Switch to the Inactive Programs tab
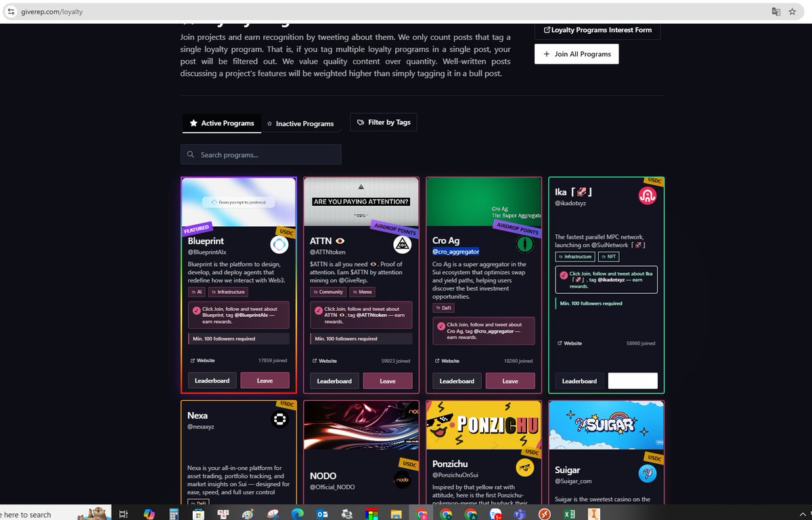Image resolution: width=812 pixels, height=520 pixels. pyautogui.click(x=300, y=124)
